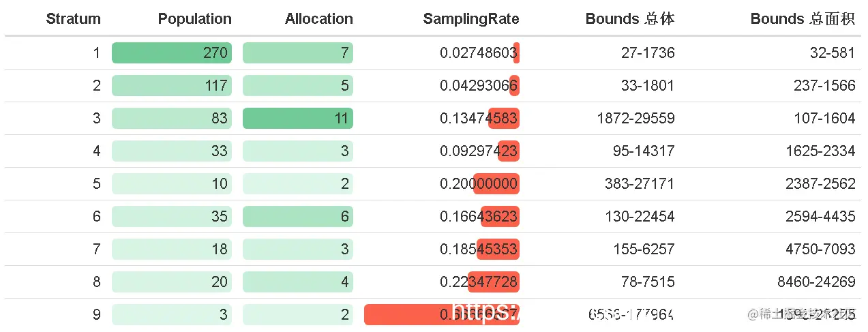868x332 pixels.
Task: Click the Allocation column header
Action: coord(319,19)
